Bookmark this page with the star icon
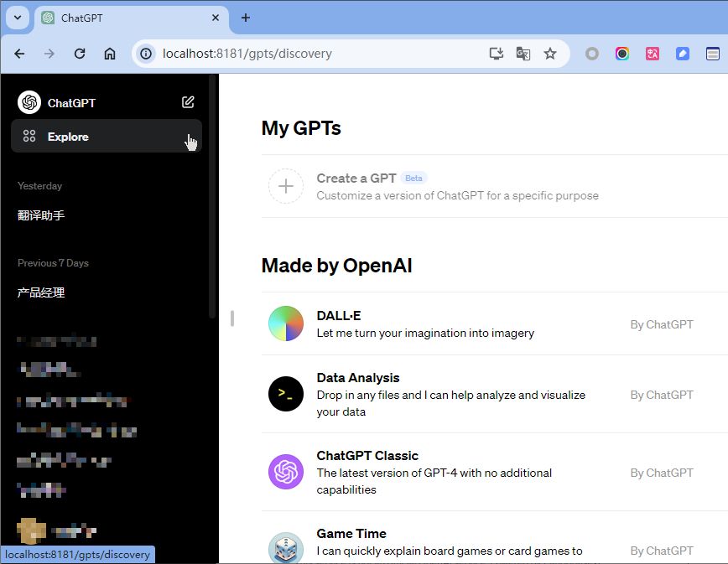The image size is (728, 564). click(x=550, y=54)
